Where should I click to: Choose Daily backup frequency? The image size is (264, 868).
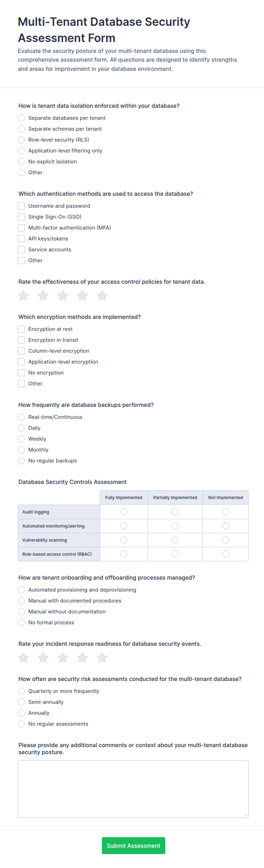21,428
